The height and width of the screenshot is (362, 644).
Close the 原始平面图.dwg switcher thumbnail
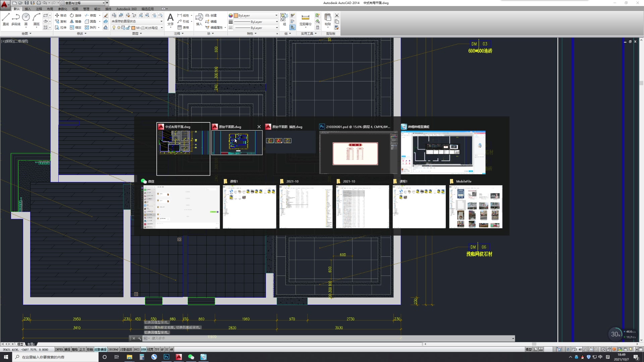(x=259, y=127)
